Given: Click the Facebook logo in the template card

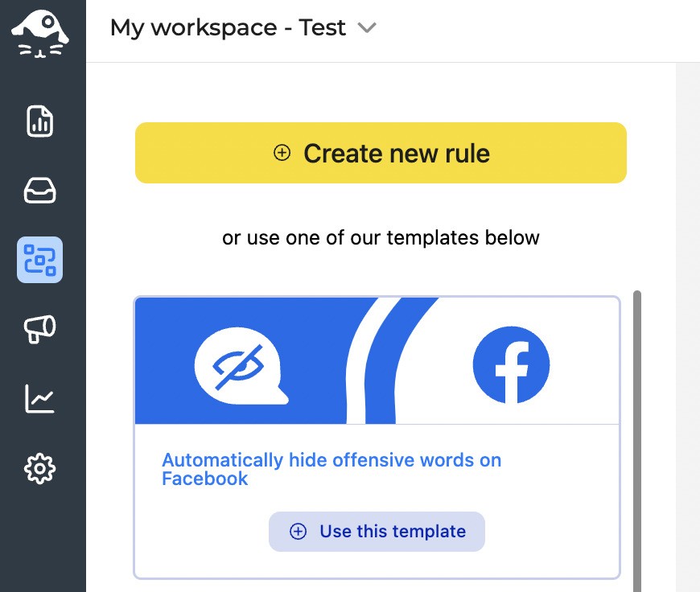Looking at the screenshot, I should tap(511, 364).
